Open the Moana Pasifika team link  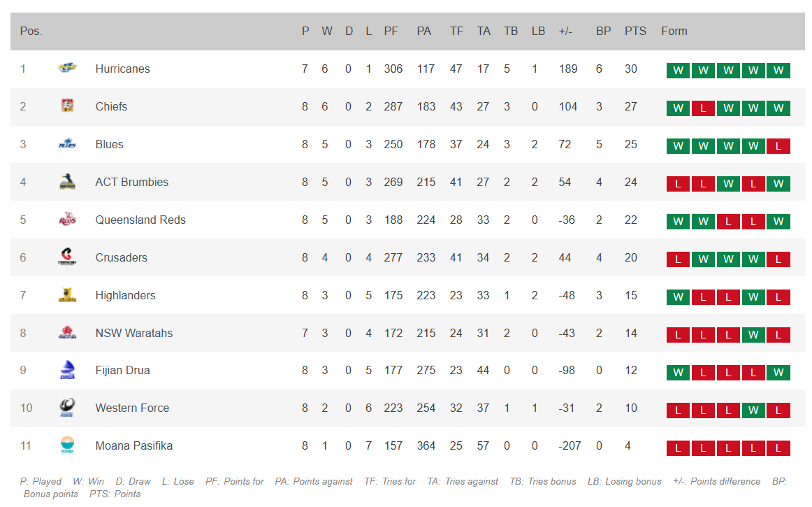(134, 445)
